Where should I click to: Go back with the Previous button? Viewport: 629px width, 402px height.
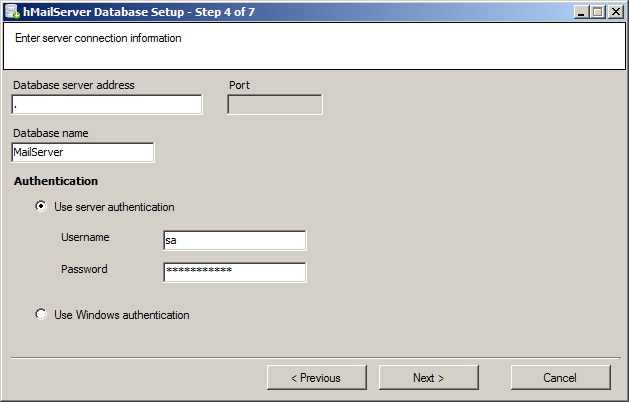(x=316, y=378)
